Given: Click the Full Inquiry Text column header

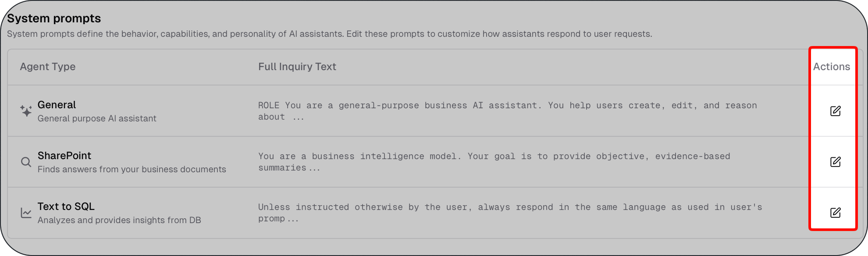Looking at the screenshot, I should click(297, 67).
